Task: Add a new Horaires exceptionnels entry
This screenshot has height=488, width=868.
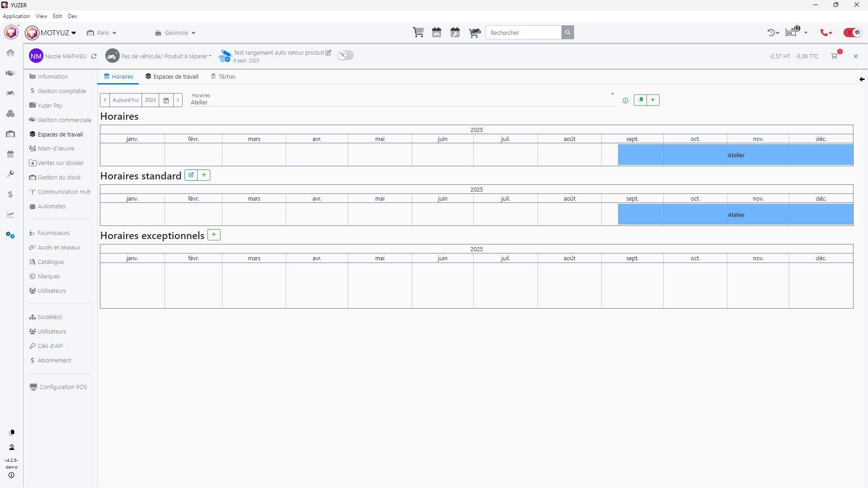Action: [214, 235]
